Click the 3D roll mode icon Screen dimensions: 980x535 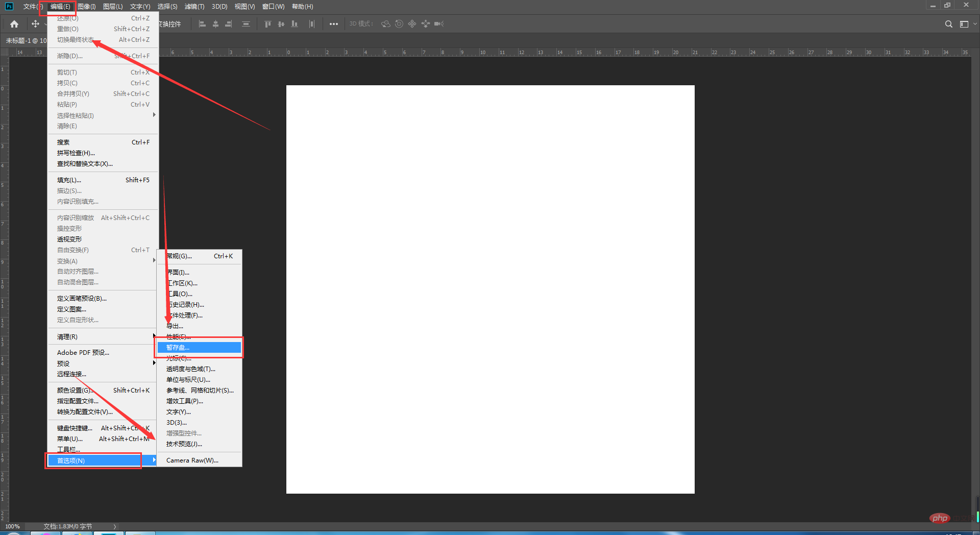click(x=399, y=24)
